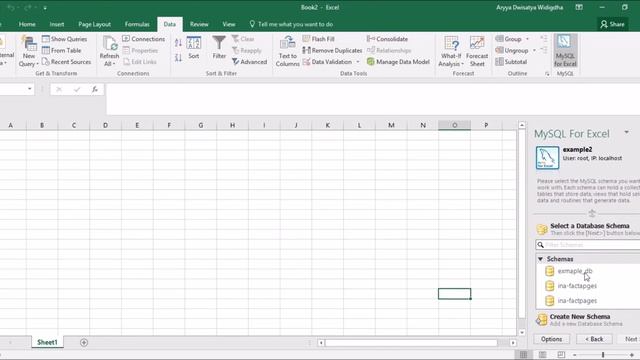
Task: Switch to Page Layout tab
Action: coord(94,24)
